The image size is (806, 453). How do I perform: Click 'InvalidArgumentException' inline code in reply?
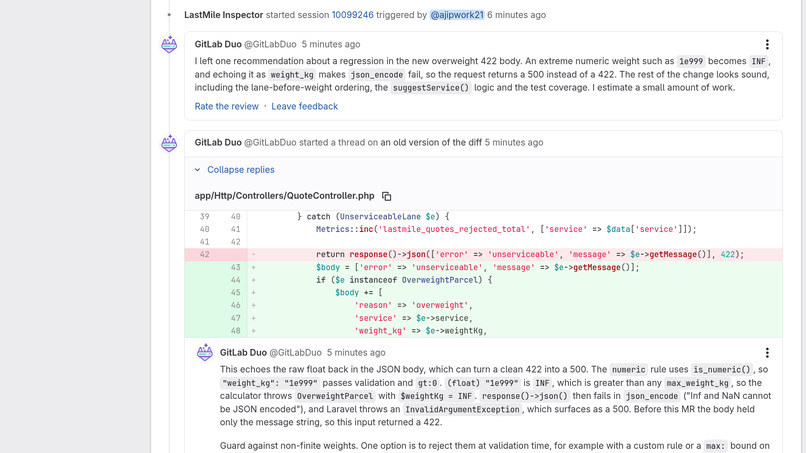pos(462,410)
